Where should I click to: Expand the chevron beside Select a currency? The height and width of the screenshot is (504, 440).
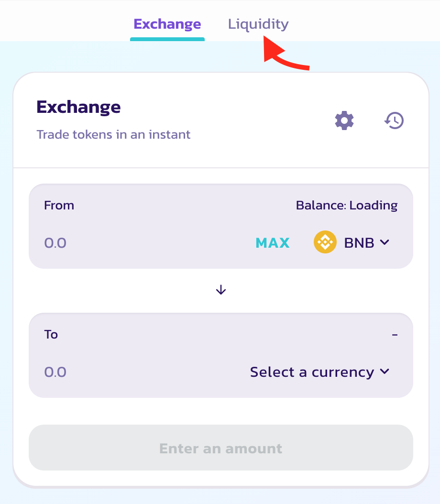385,372
